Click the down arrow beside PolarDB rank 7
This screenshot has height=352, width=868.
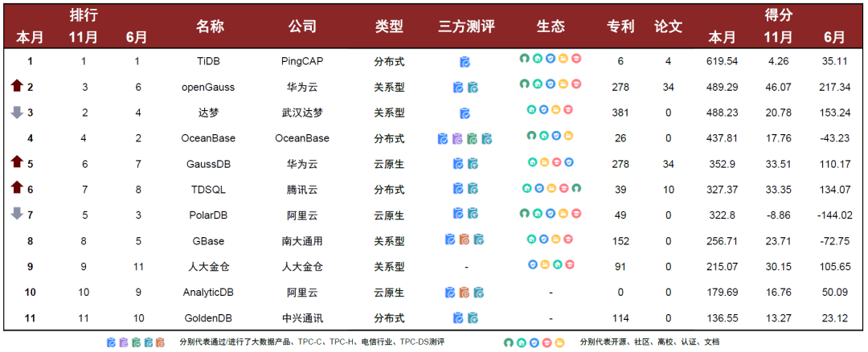17,213
